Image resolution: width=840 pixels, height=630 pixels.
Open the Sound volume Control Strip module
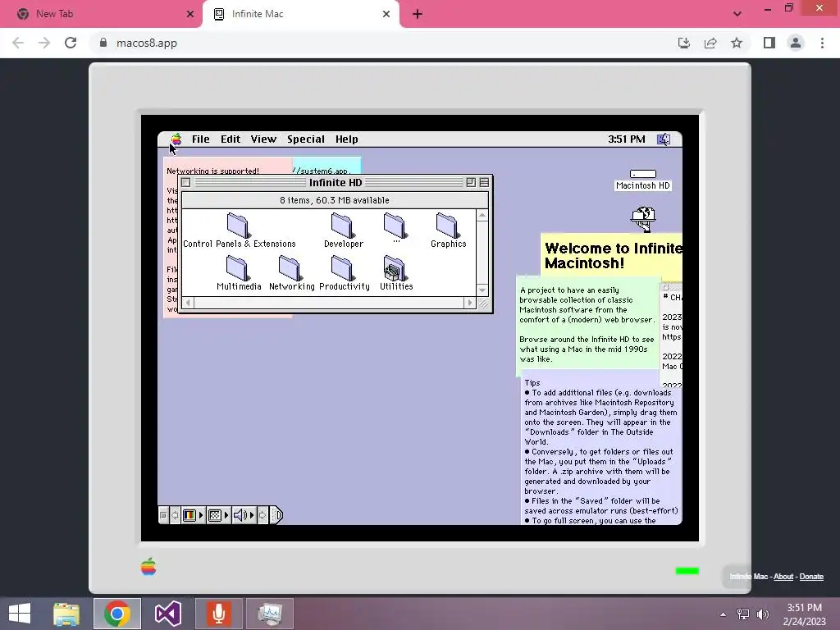pyautogui.click(x=244, y=515)
